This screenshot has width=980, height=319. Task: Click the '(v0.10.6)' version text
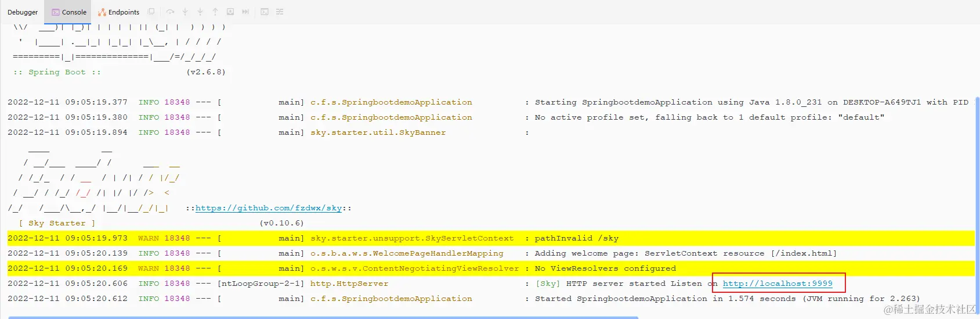[281, 223]
